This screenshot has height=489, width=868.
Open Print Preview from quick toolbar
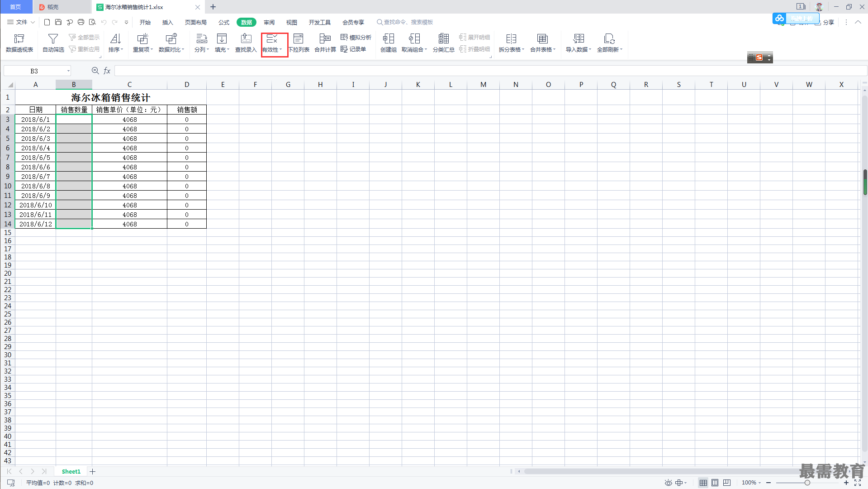pos(92,22)
